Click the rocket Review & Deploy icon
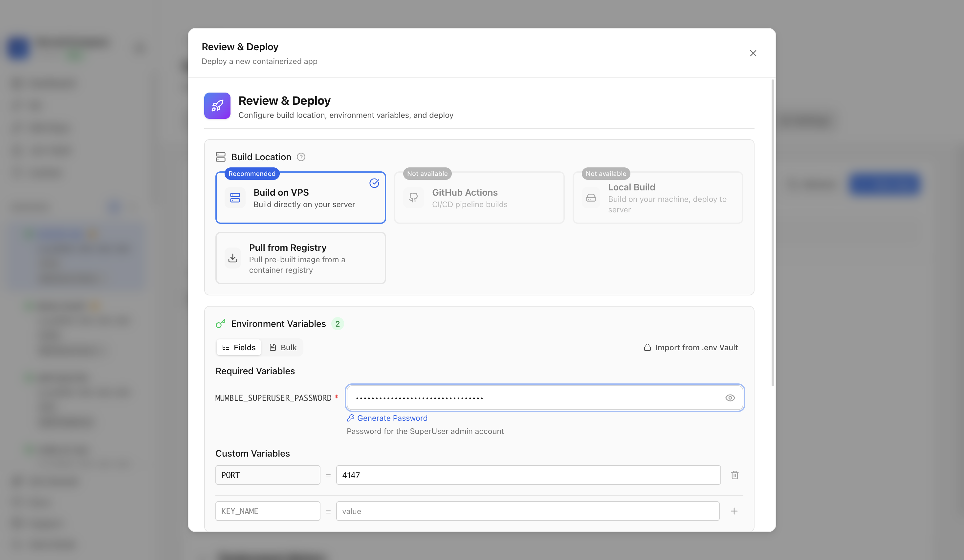964x560 pixels. (217, 106)
